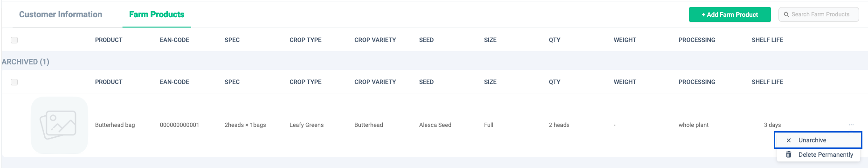Sort by the top PRODUCT column header
The image size is (868, 168).
(x=109, y=40)
